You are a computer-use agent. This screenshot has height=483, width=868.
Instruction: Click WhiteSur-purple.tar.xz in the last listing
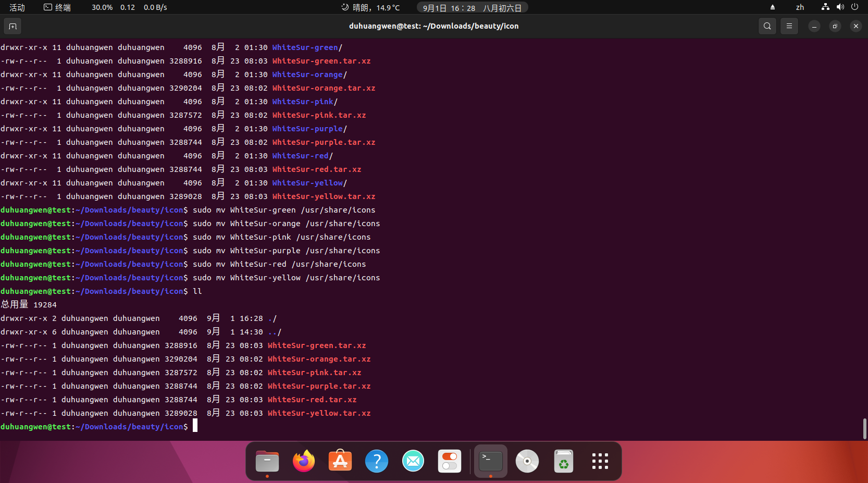pos(319,386)
